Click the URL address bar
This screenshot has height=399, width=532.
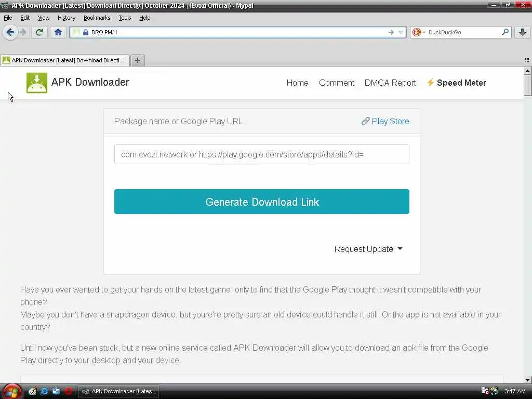[237, 32]
